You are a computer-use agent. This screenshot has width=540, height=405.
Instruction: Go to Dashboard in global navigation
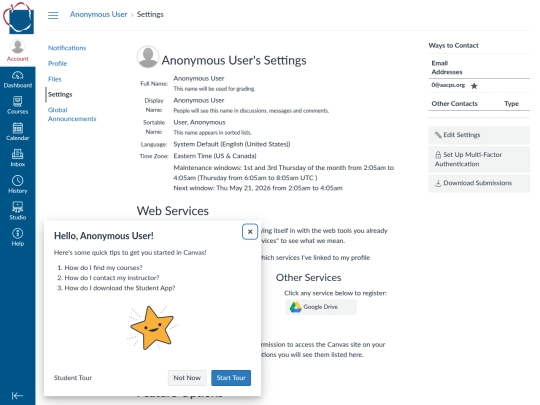coord(18,80)
